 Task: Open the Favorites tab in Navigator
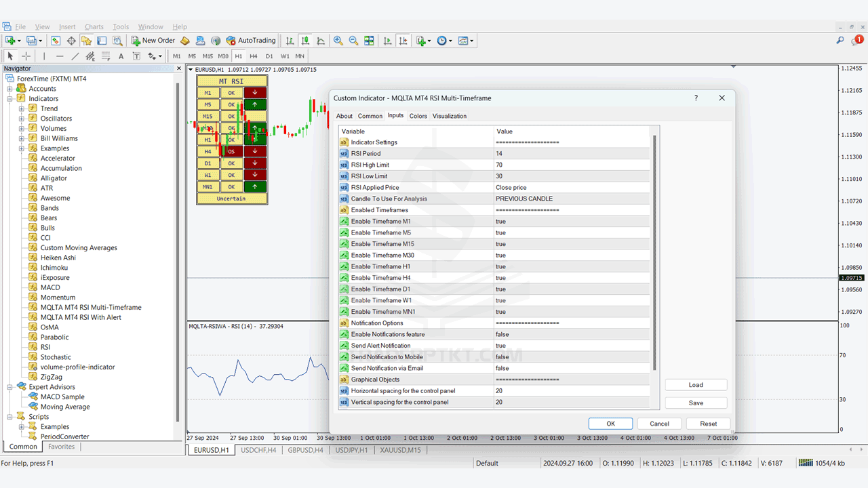(x=62, y=447)
